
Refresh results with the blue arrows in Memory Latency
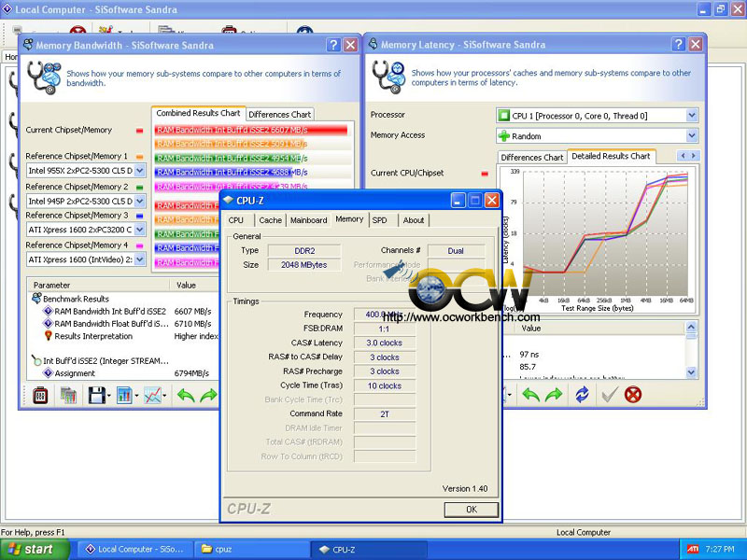tap(582, 395)
